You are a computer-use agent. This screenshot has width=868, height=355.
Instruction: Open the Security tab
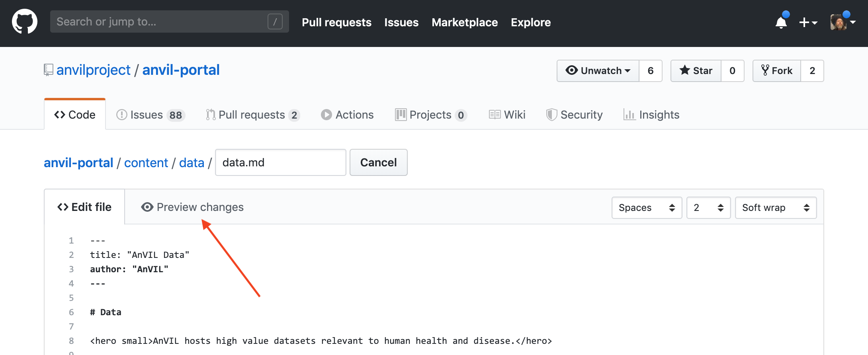coord(574,115)
